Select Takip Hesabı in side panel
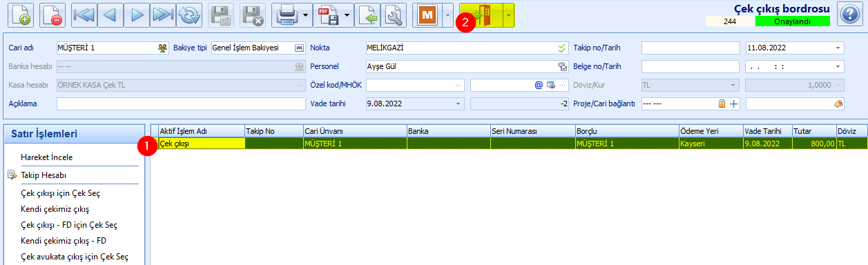The width and height of the screenshot is (868, 265). tap(44, 175)
